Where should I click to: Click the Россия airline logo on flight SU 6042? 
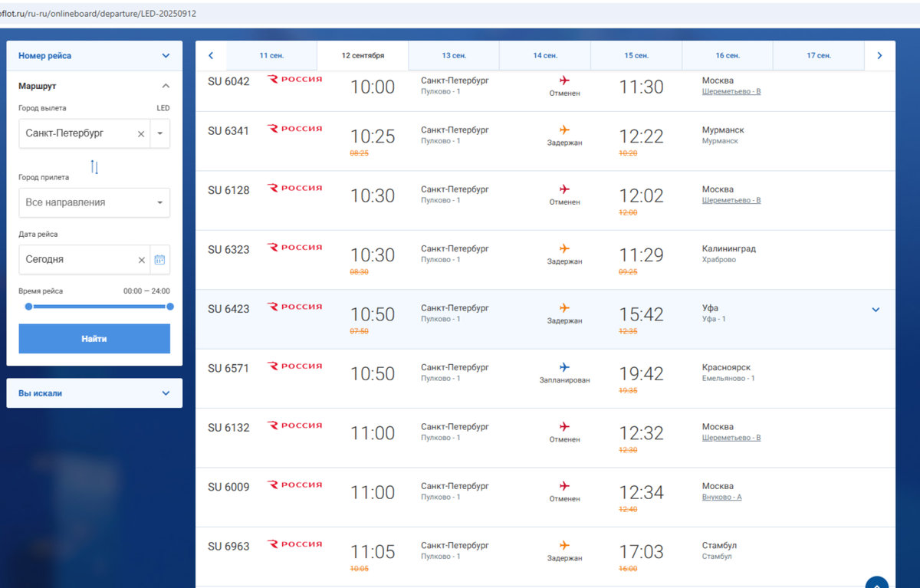[x=294, y=79]
